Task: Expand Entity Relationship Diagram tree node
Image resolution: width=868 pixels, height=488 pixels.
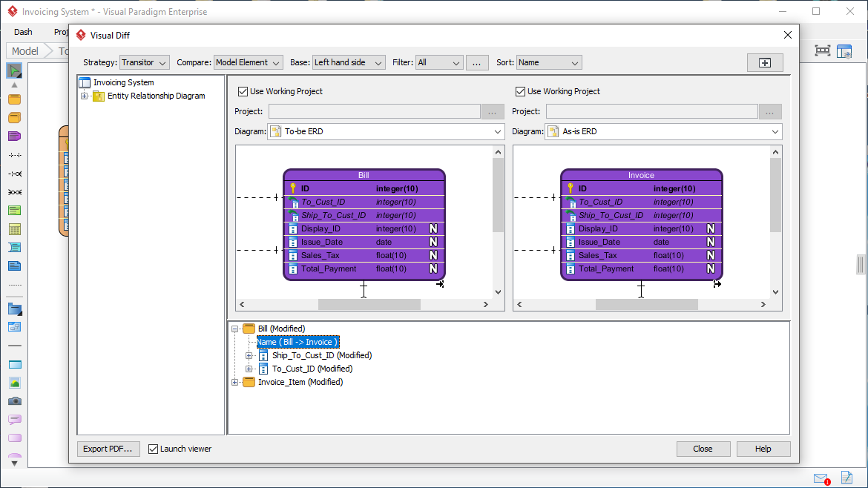Action: point(84,96)
